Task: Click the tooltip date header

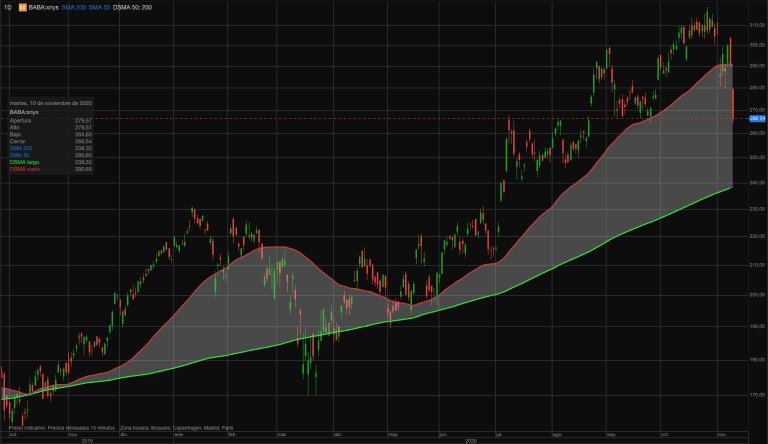Action: 50,103
